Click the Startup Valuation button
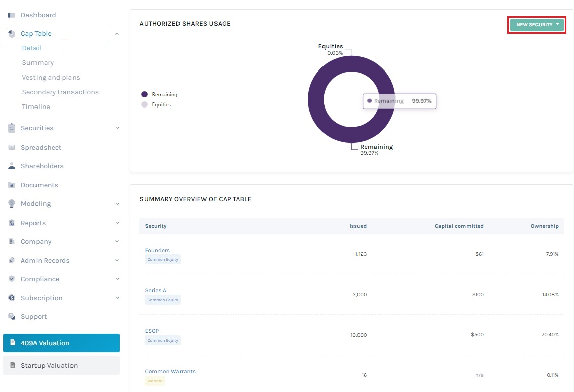The image size is (574, 392). (61, 365)
